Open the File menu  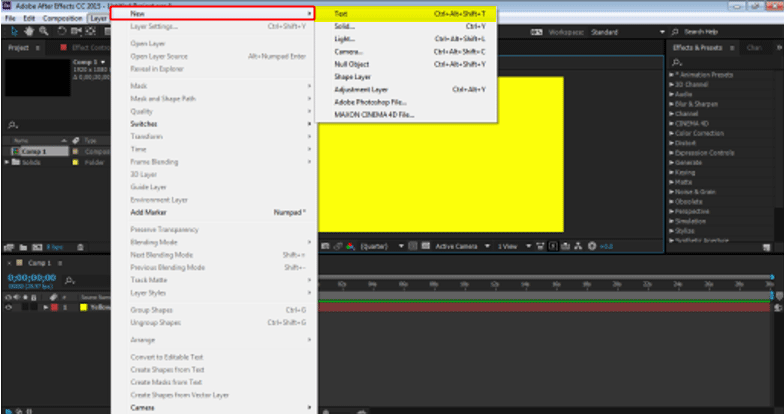[10, 18]
